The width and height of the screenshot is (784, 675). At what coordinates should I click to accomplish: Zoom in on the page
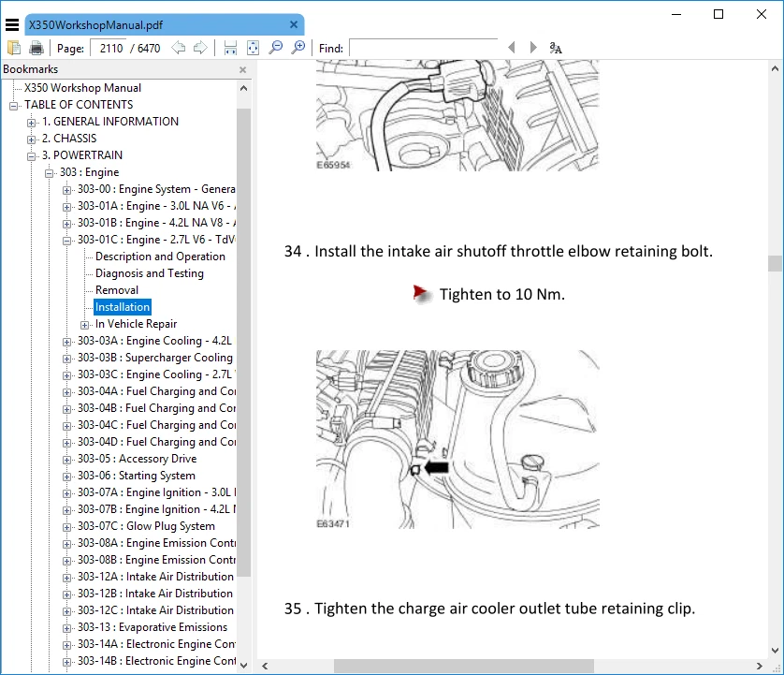(299, 47)
